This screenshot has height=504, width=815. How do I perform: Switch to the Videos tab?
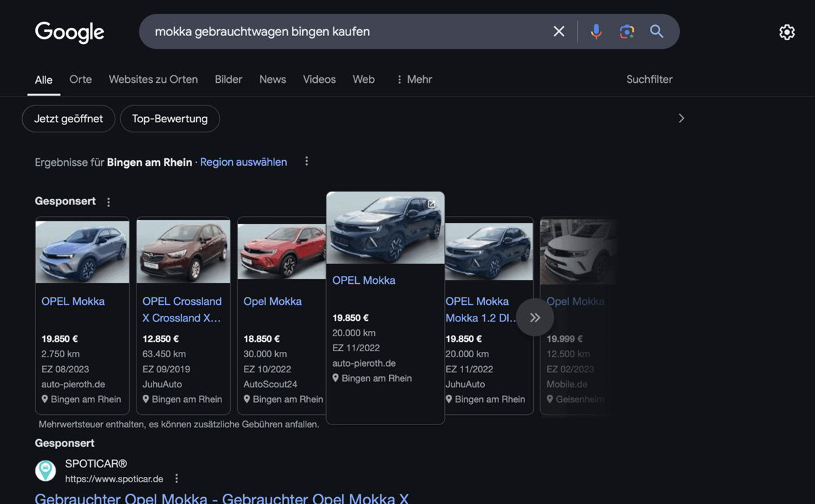tap(319, 79)
